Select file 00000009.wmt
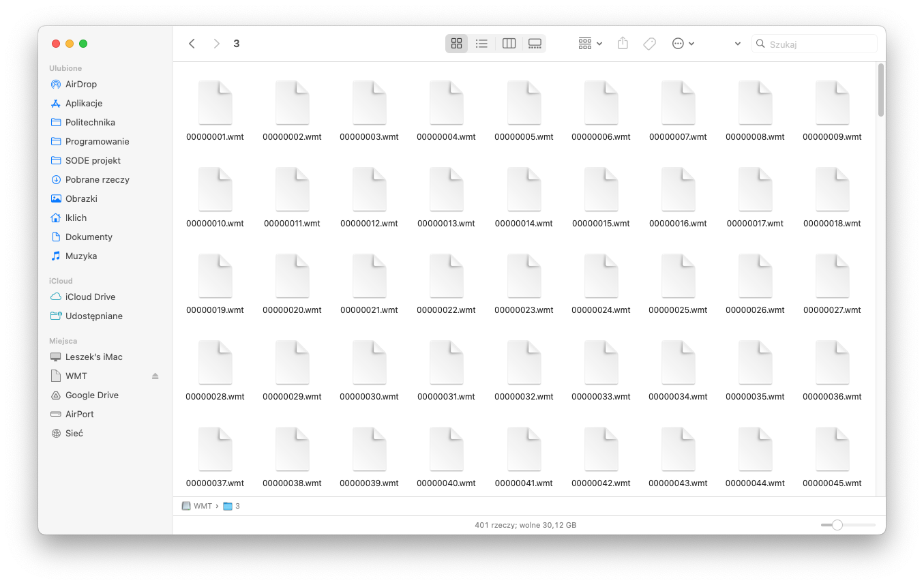Screen dimensions: 924x585 (x=832, y=112)
